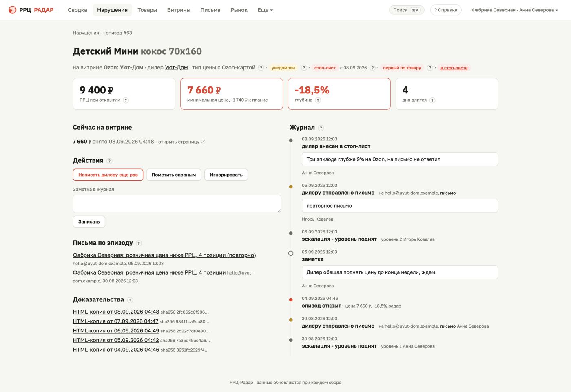Click help icon beside глубина label
Image resolution: width=571 pixels, height=392 pixels.
pos(318,100)
